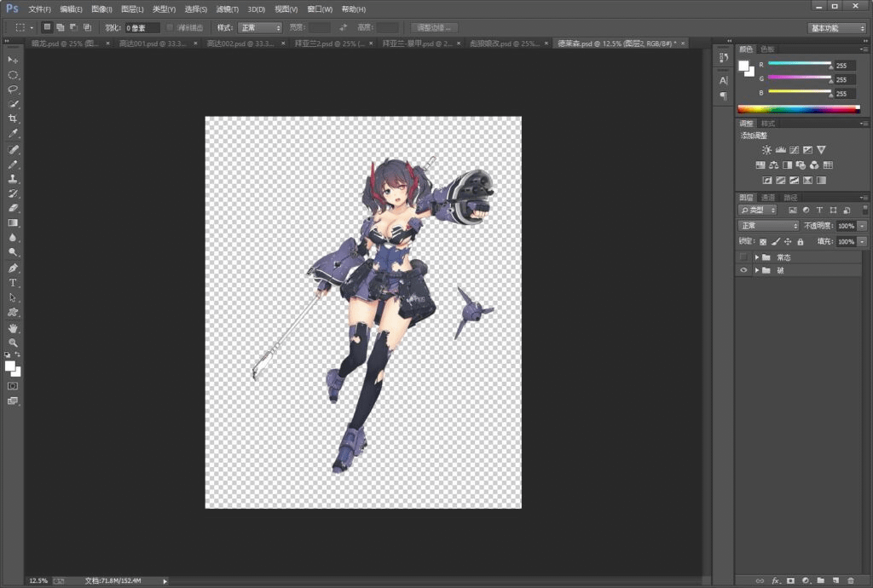Switch to the 样式 styles tab
The height and width of the screenshot is (588, 873).
[768, 124]
